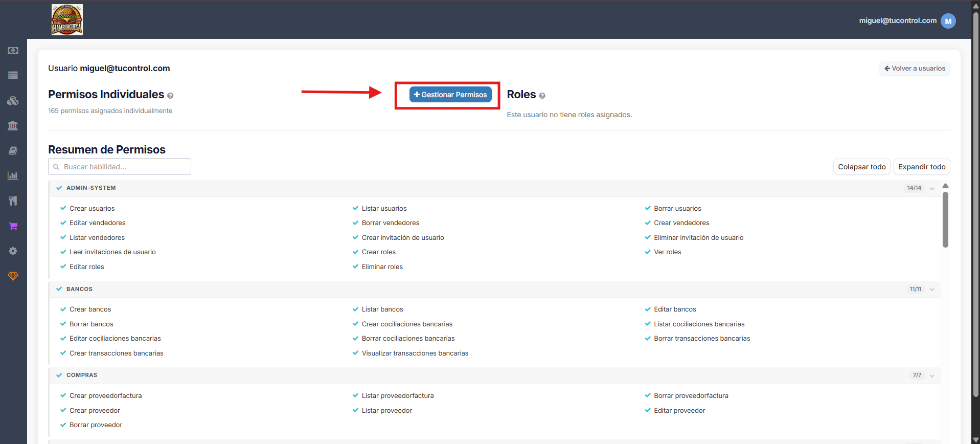
Task: Click Leer invitaciones de usuario permission
Action: 112,252
